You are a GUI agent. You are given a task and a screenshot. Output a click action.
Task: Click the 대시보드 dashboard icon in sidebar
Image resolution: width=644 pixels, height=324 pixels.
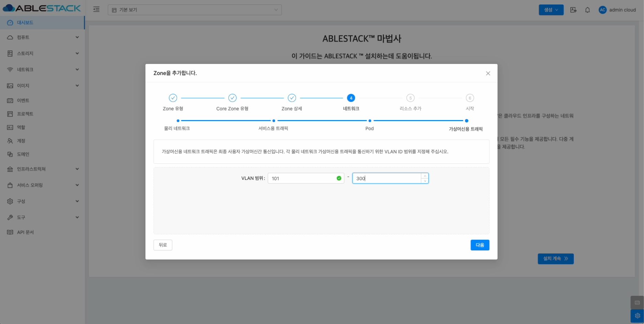(10, 23)
